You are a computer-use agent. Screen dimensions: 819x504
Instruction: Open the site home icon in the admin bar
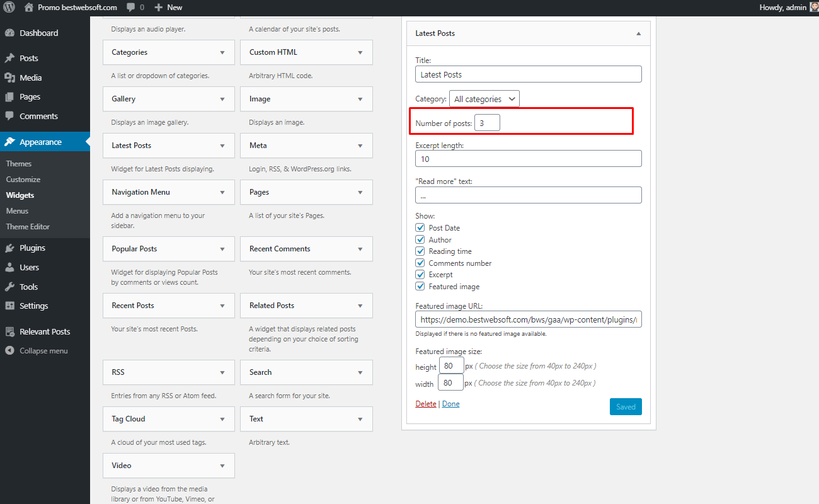coord(29,8)
